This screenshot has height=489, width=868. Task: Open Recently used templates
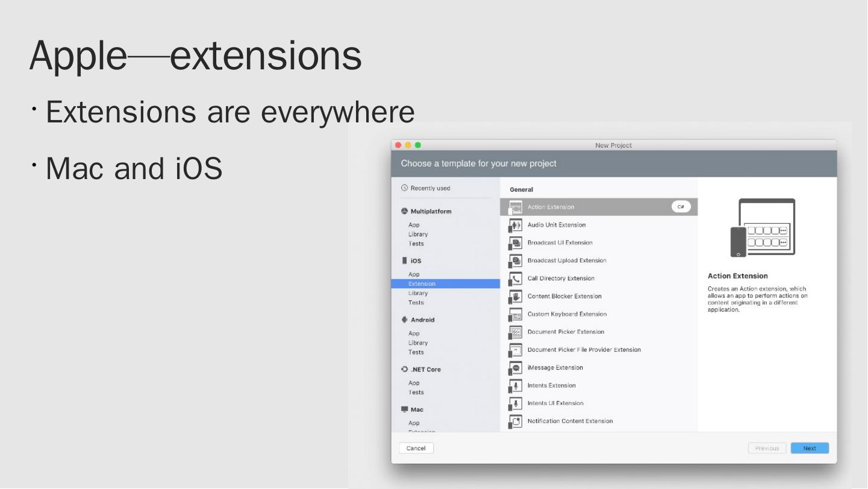tap(430, 189)
